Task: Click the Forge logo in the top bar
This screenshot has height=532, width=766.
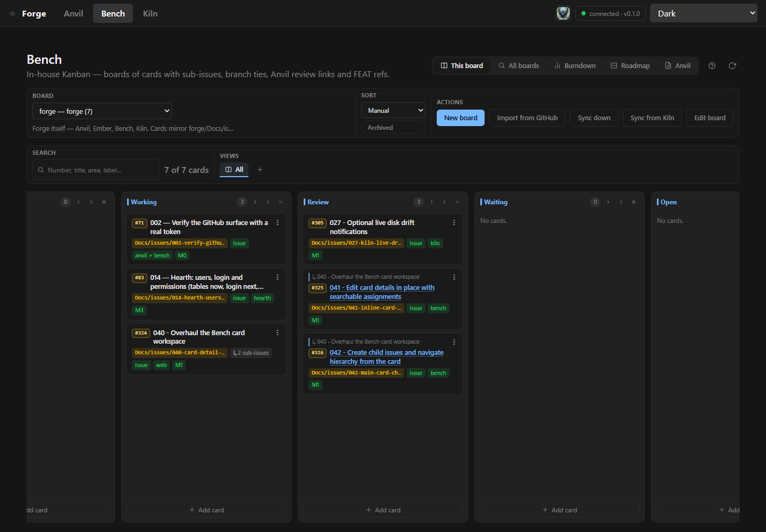Action: point(28,13)
